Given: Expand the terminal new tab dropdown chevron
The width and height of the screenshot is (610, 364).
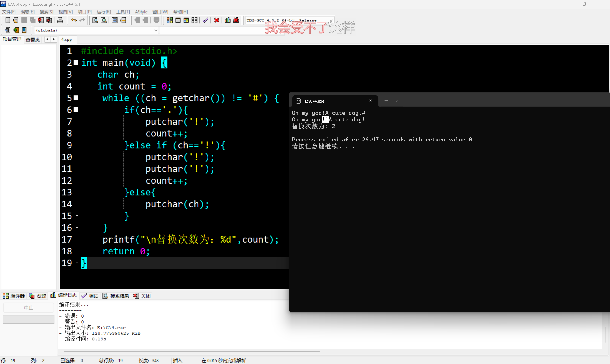Looking at the screenshot, I should tap(397, 101).
